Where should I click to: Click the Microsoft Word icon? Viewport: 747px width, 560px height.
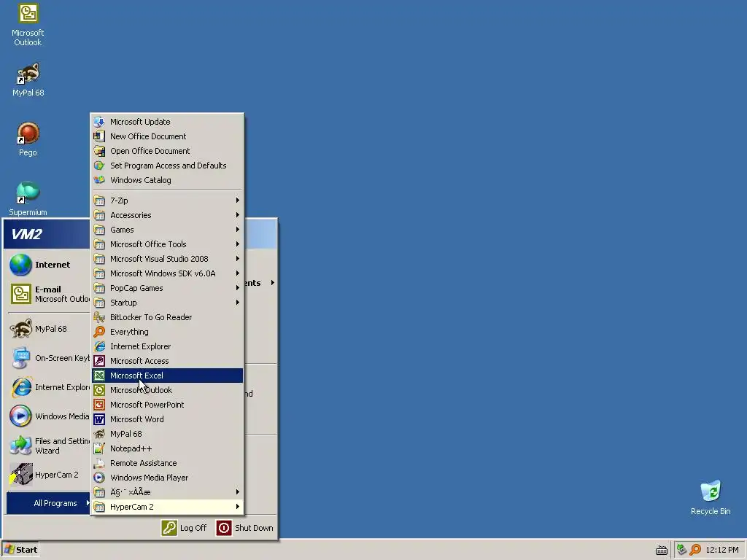99,419
